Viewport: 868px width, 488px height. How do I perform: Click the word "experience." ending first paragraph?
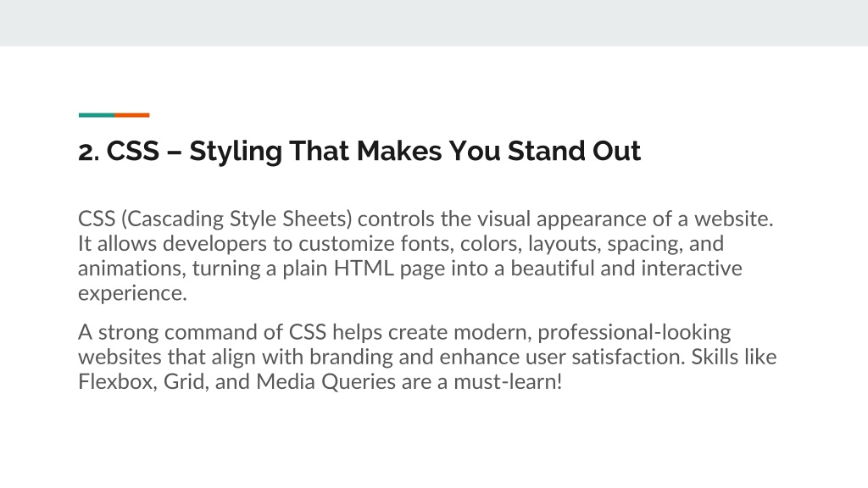point(132,294)
